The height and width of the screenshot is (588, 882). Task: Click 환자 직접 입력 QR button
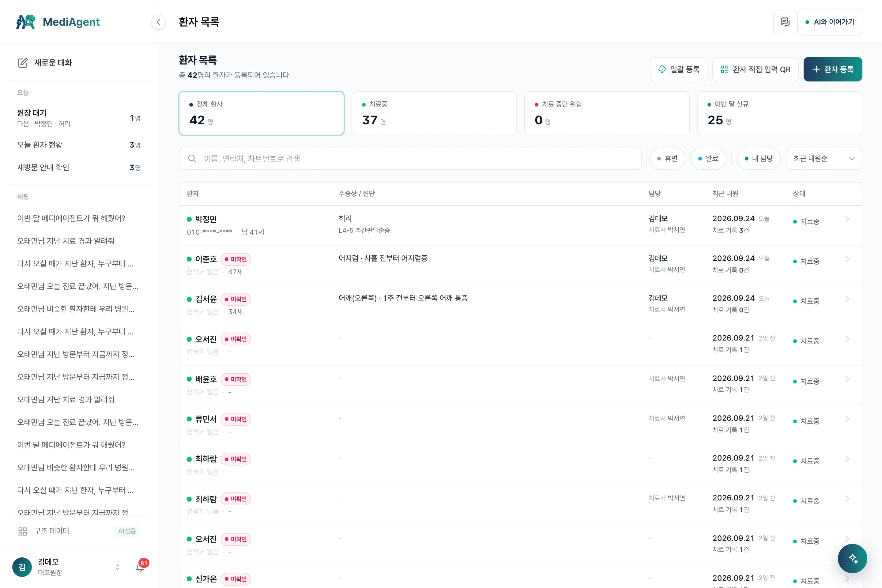tap(755, 70)
